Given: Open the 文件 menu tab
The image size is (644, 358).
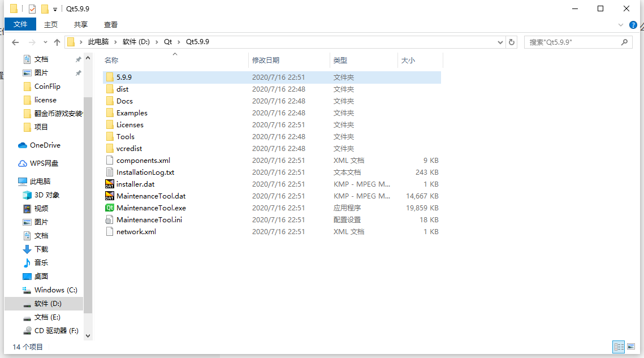Looking at the screenshot, I should (20, 24).
